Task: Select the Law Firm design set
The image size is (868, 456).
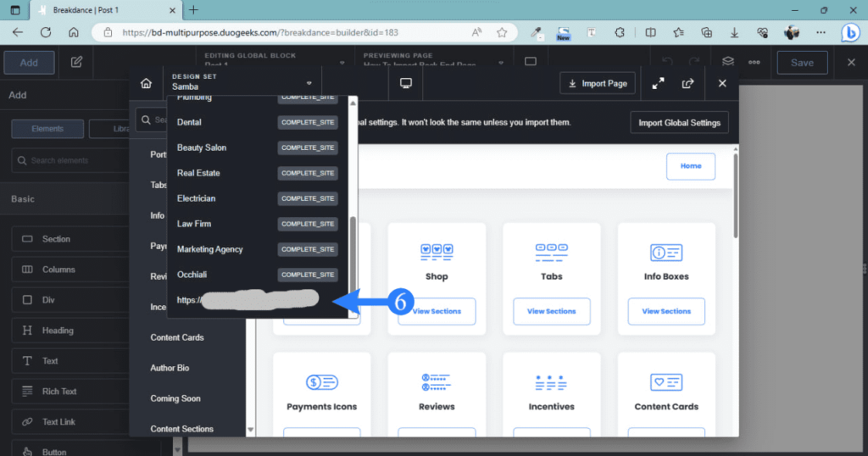Action: [x=258, y=224]
